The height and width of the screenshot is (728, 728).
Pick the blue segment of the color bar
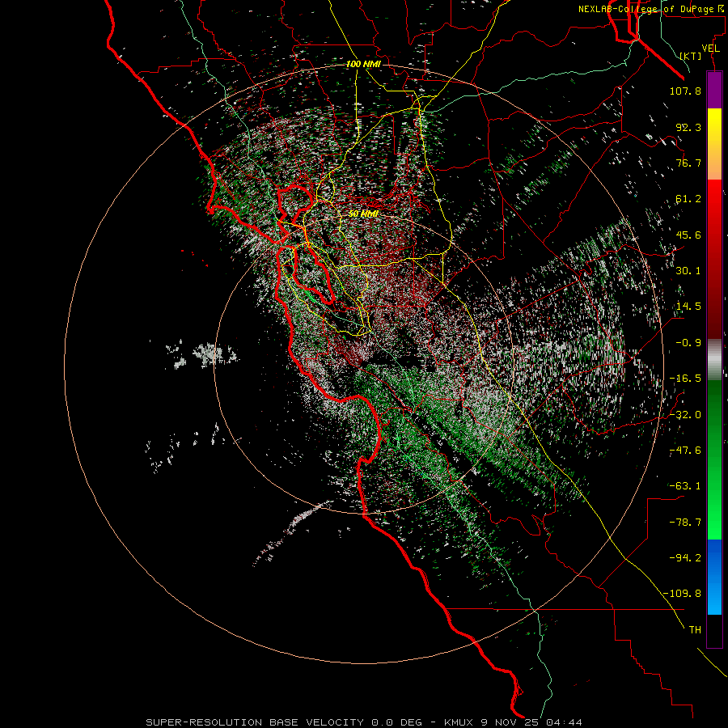714,577
